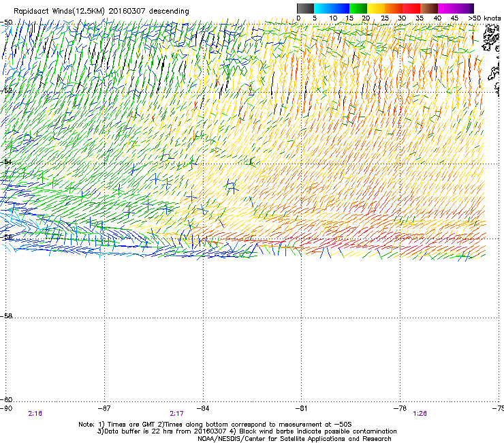Click the '25' legend tick label
Image resolution: width=504 pixels, height=443 pixels.
[x=385, y=18]
